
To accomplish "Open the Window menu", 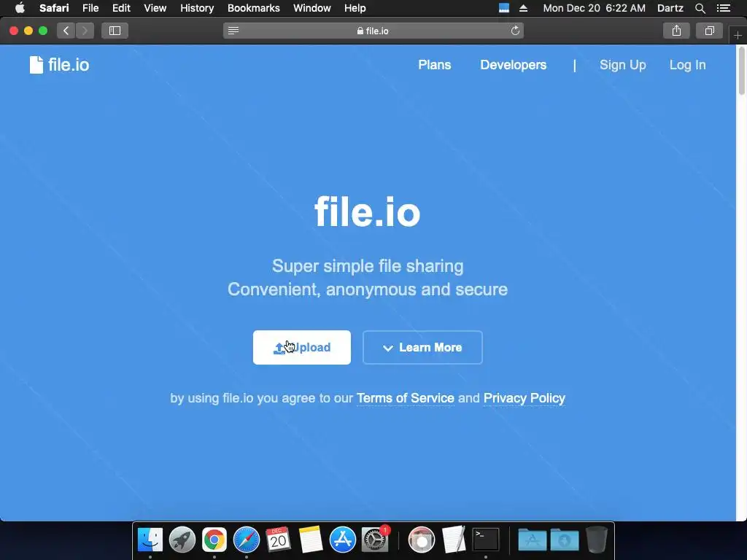I will coord(312,8).
